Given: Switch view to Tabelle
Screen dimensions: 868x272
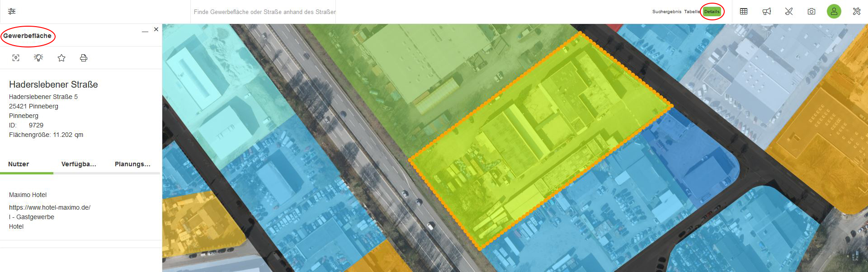Looking at the screenshot, I should tap(691, 12).
